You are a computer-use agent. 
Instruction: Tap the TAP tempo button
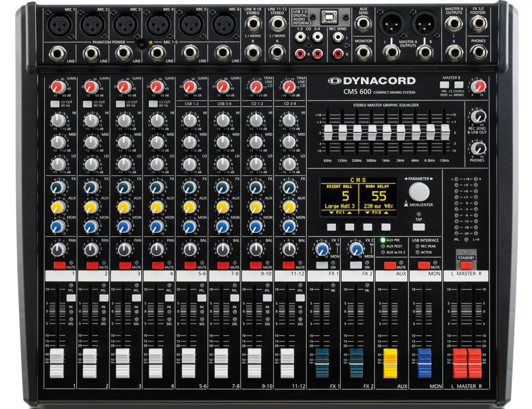(x=419, y=227)
